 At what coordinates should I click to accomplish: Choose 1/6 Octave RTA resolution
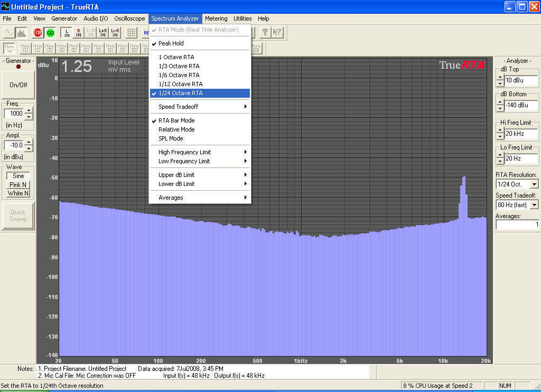[x=200, y=75]
